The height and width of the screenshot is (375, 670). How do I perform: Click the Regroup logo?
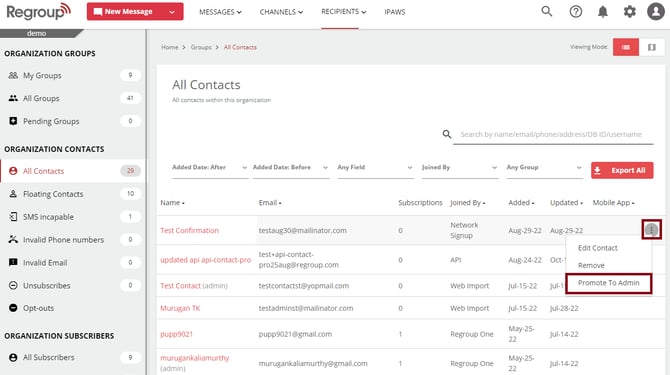click(38, 12)
